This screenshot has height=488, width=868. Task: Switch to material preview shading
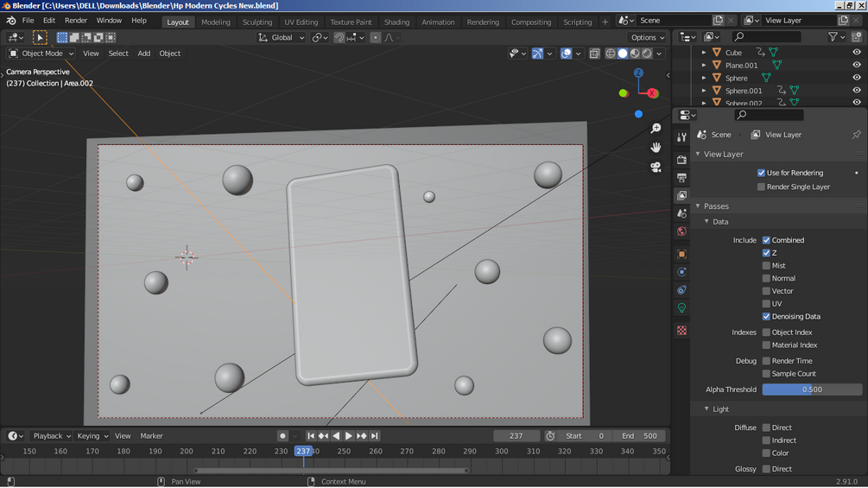tap(635, 54)
